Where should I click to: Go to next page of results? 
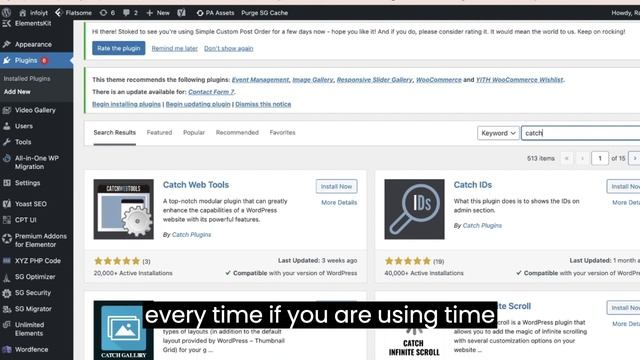point(635,158)
